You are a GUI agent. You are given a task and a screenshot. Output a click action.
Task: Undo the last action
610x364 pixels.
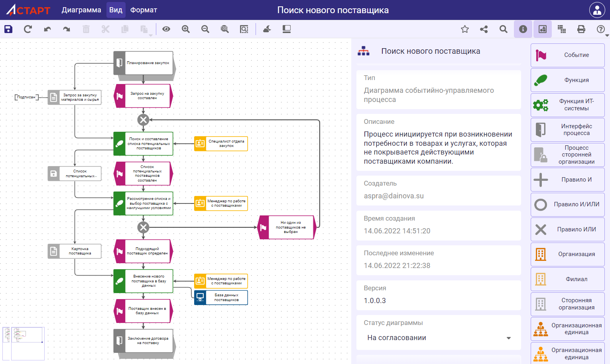[x=47, y=29]
